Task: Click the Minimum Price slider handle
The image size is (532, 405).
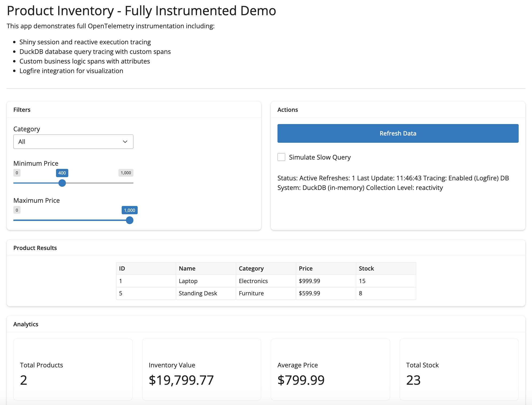Action: tap(62, 183)
